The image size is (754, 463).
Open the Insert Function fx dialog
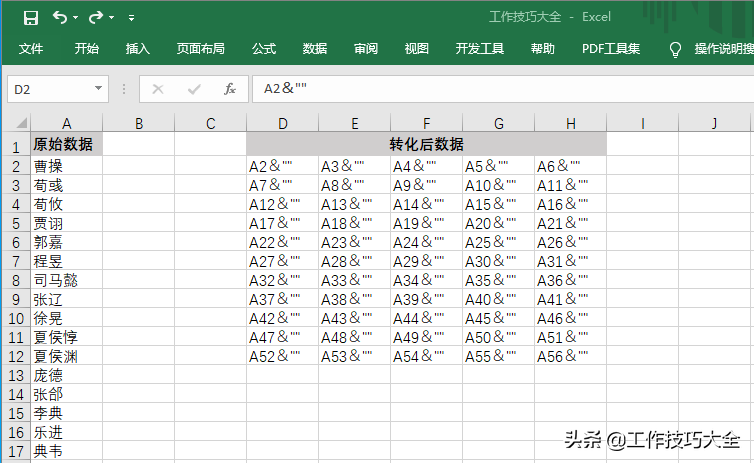point(230,89)
